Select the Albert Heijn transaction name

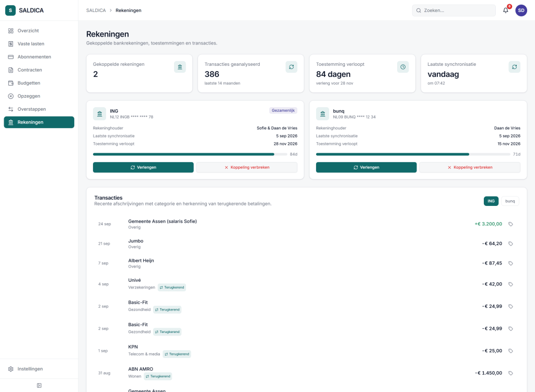point(141,260)
